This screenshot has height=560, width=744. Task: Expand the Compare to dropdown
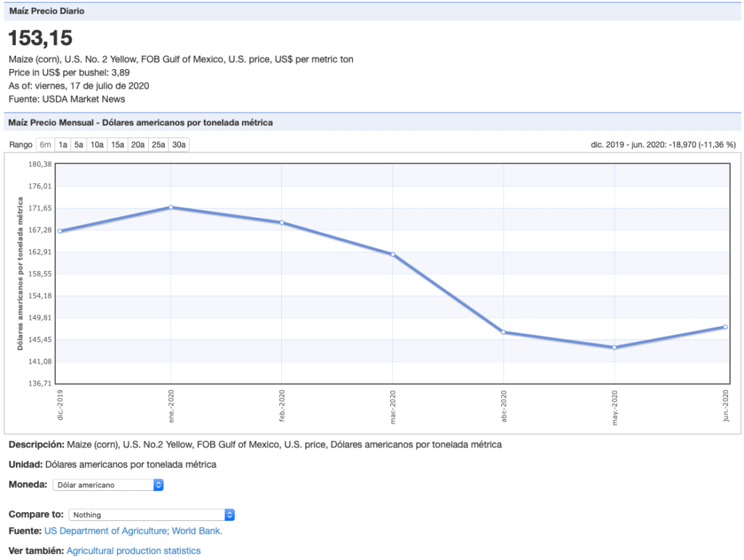pos(152,515)
